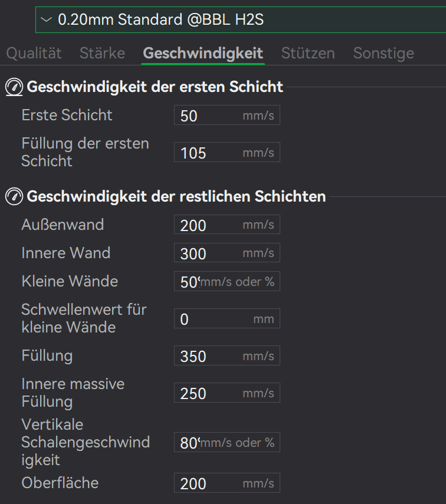This screenshot has width=446, height=504.
Task: Click the first layer speed section icon
Action: tap(14, 87)
